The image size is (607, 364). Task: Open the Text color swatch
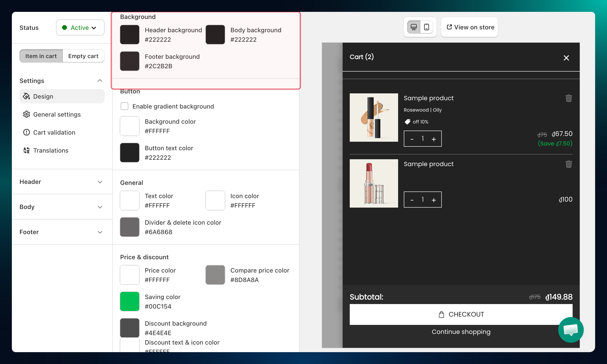click(x=129, y=200)
